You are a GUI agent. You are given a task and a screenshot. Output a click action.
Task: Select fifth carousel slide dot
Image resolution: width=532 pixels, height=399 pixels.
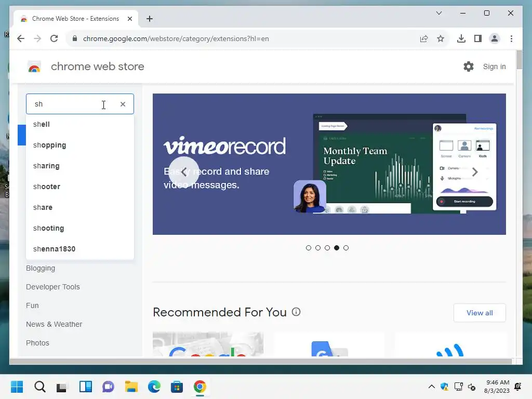(x=345, y=248)
